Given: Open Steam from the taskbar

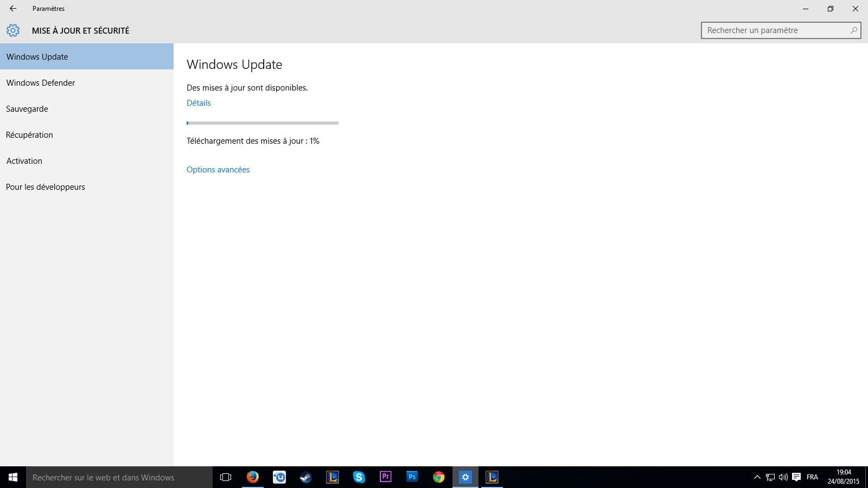Looking at the screenshot, I should click(305, 477).
